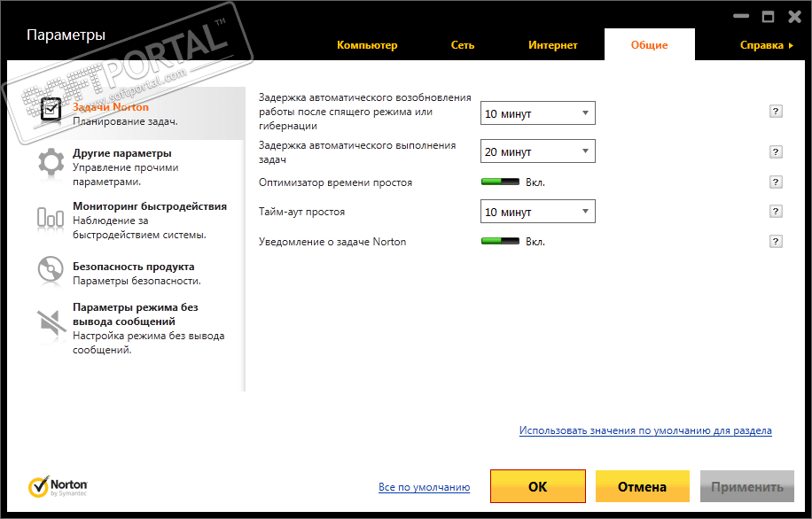Click the disc icon for Безопасность продукта
This screenshot has width=812, height=519.
pos(51,269)
